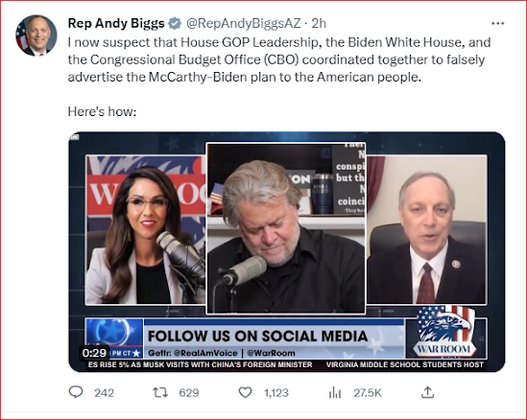Viewport: 527px width, 420px height.
Task: Play the embedded War Room video
Action: tap(287, 252)
